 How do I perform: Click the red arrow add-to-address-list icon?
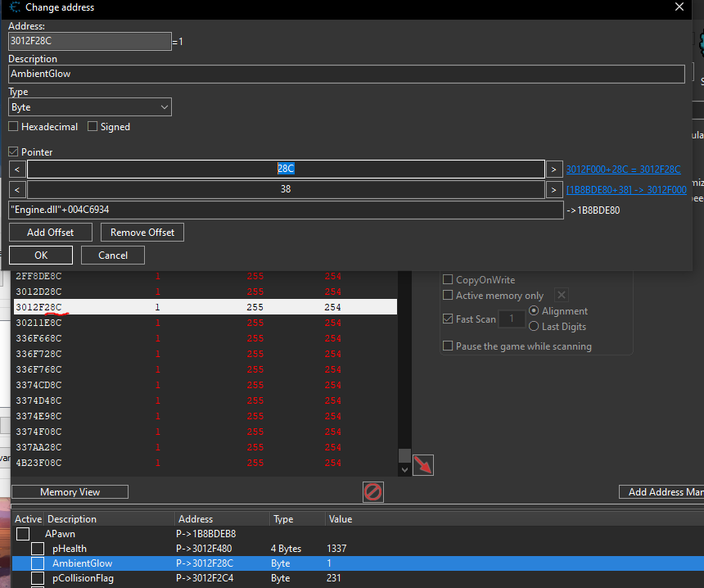tap(423, 465)
